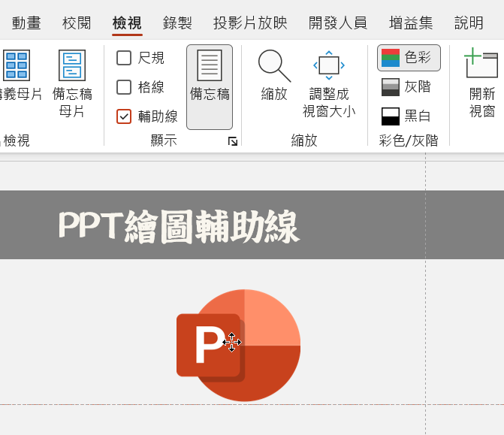
Task: Open the 顯示 group dialog launcher
Action: click(x=232, y=141)
